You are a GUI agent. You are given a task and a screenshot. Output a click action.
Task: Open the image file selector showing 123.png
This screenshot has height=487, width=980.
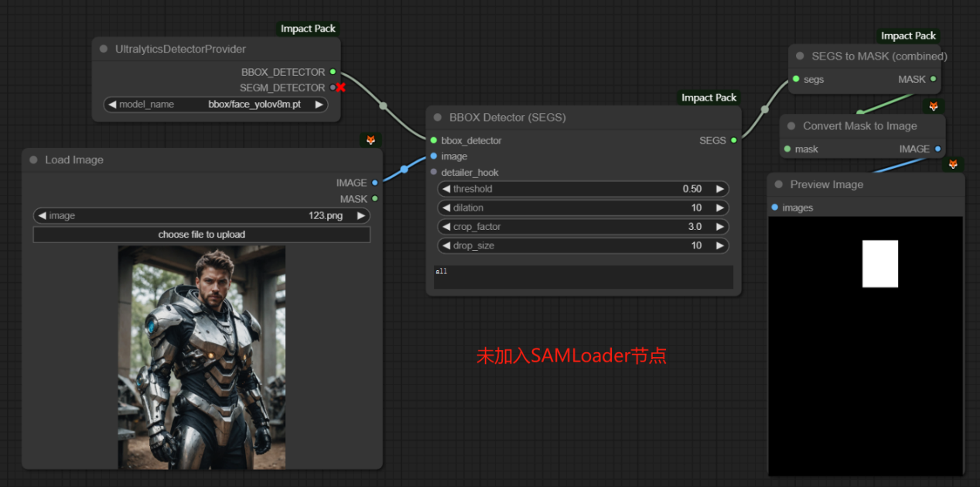tap(201, 216)
